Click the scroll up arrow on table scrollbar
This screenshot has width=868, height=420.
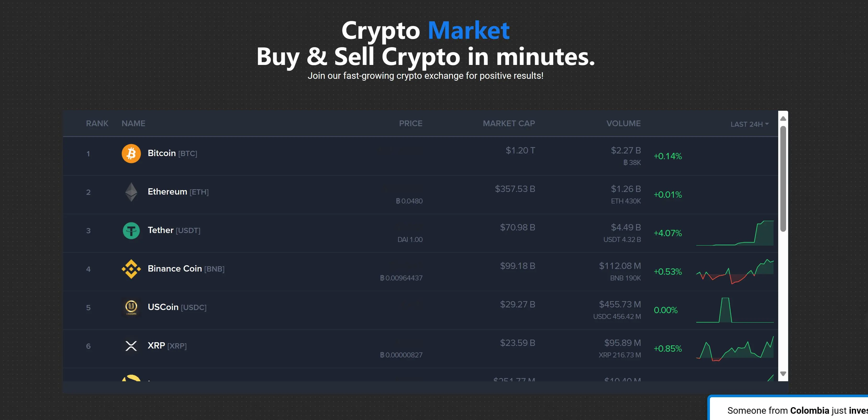point(783,119)
